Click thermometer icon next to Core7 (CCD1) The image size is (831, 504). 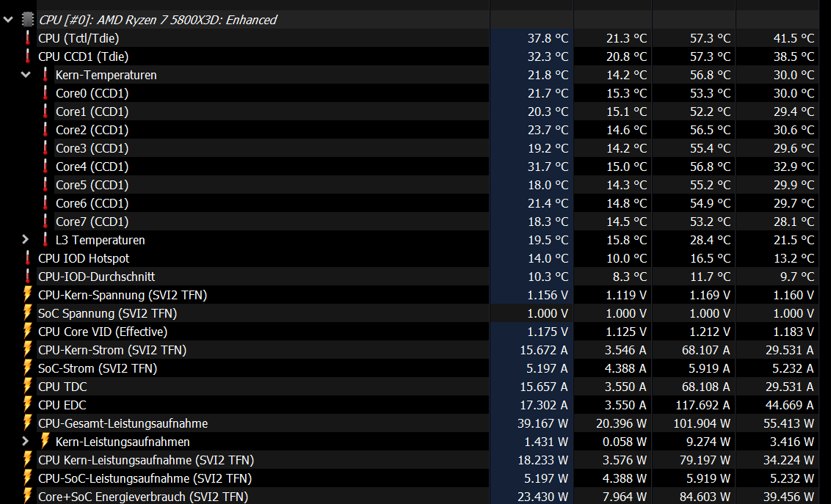pyautogui.click(x=45, y=222)
